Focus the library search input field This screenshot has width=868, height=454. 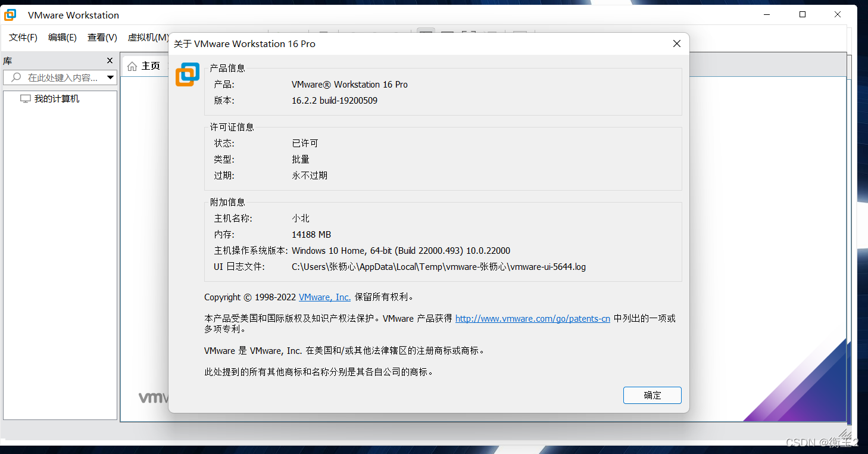click(x=60, y=77)
